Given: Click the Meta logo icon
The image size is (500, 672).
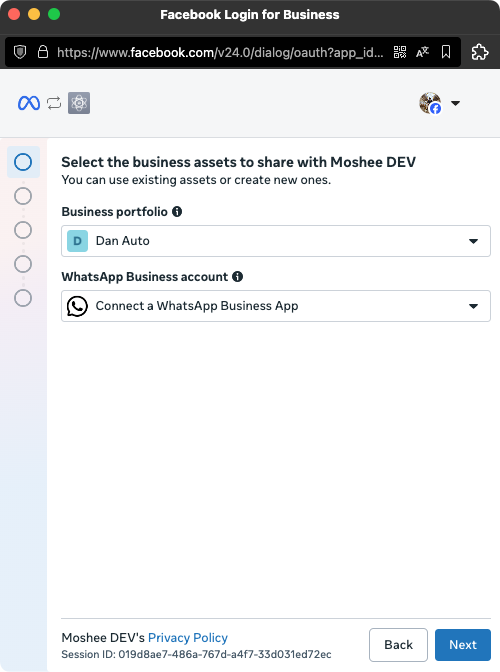Looking at the screenshot, I should coord(29,103).
